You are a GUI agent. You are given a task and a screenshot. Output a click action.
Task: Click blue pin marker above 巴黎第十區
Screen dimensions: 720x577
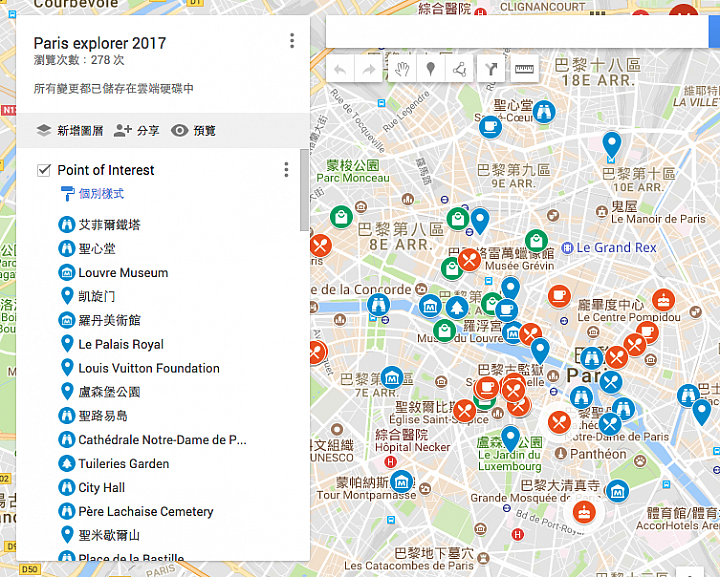coord(612,144)
